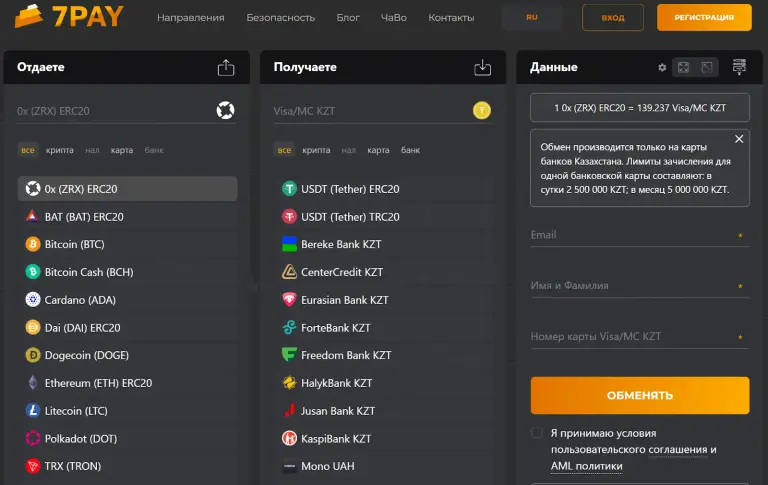Image resolution: width=768 pixels, height=485 pixels.
Task: Click the Dogecoin icon
Action: coord(32,355)
